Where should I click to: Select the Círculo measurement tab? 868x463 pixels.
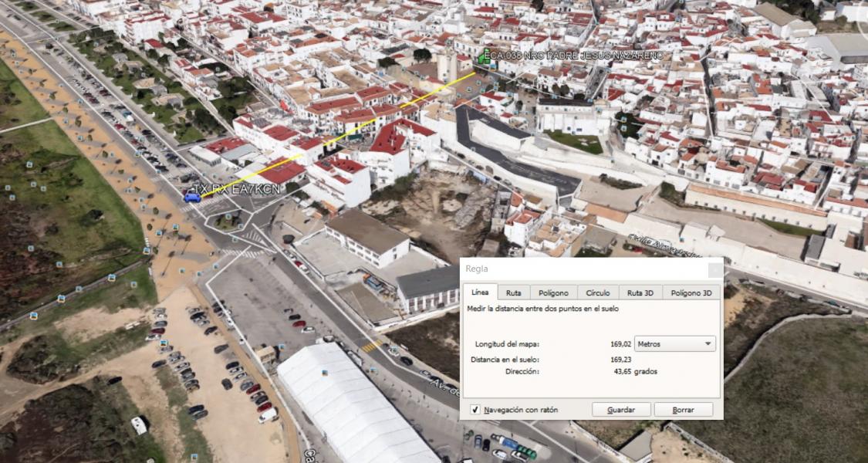pos(597,293)
